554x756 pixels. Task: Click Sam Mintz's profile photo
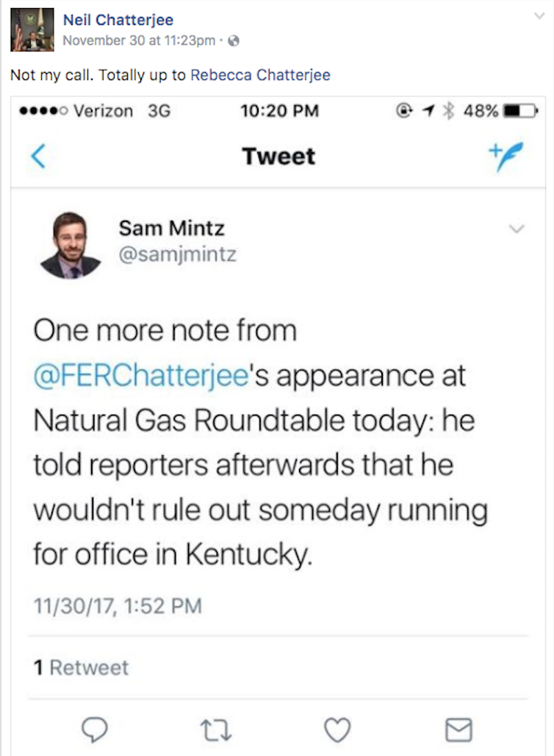pyautogui.click(x=70, y=245)
